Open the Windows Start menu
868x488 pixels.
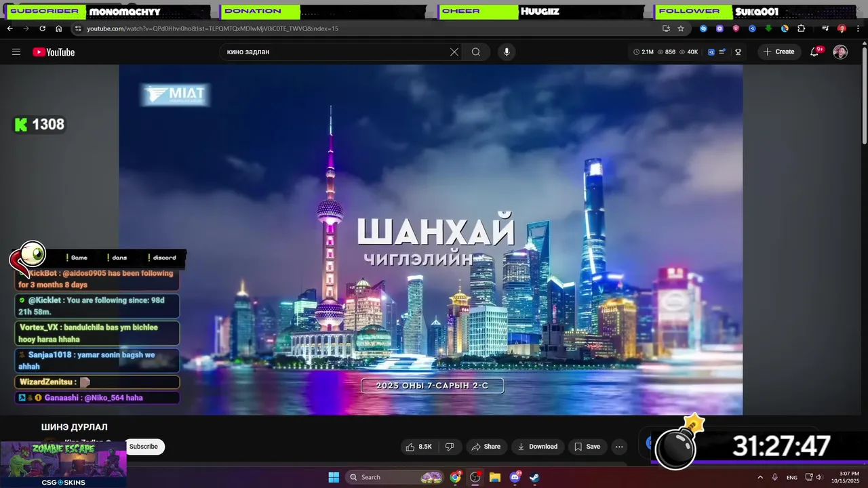tap(334, 477)
